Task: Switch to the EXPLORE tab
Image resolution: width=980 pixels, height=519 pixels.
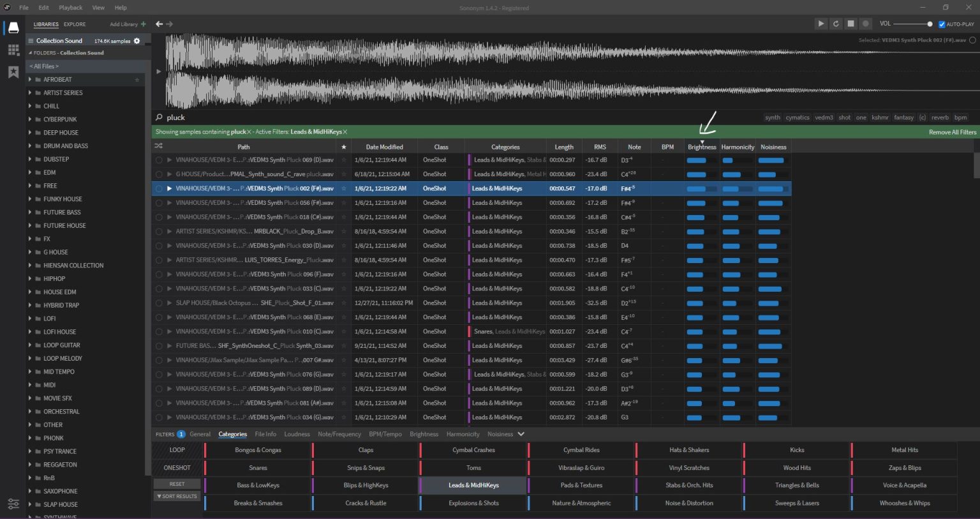Action: pos(75,24)
